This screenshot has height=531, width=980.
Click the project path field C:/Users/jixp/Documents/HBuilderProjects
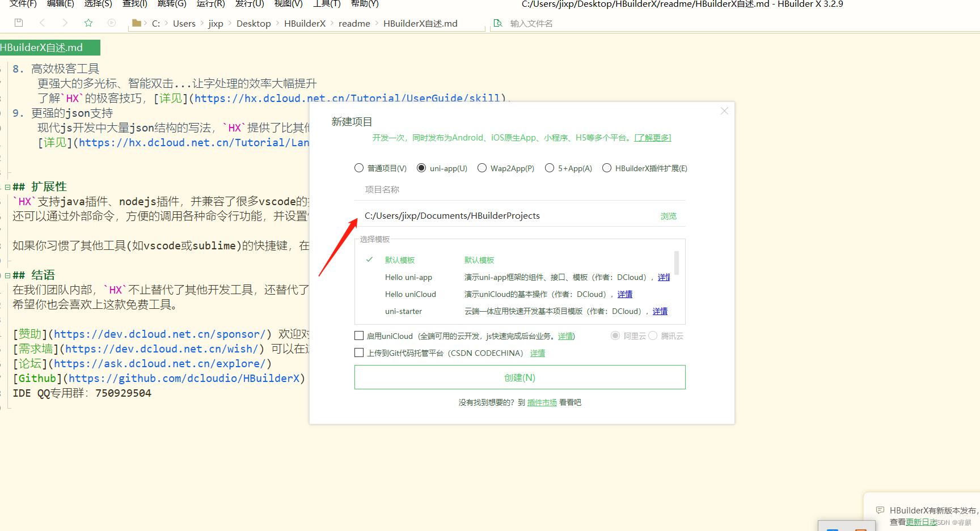508,216
